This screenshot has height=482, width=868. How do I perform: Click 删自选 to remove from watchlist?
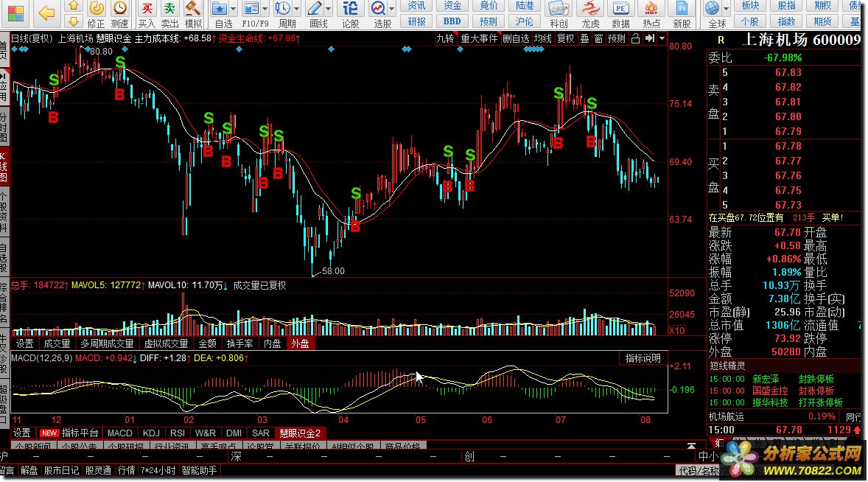(x=516, y=38)
